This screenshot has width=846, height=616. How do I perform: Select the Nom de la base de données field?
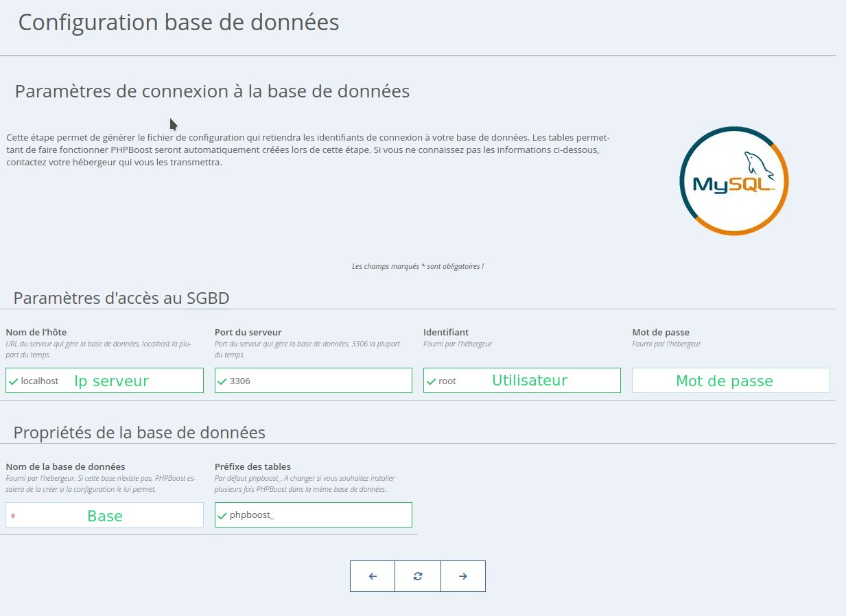tap(103, 515)
